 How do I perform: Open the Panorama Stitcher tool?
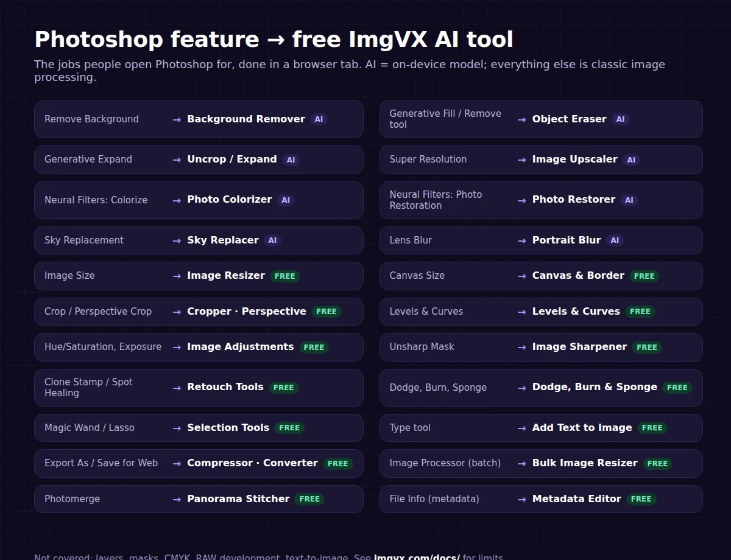238,499
